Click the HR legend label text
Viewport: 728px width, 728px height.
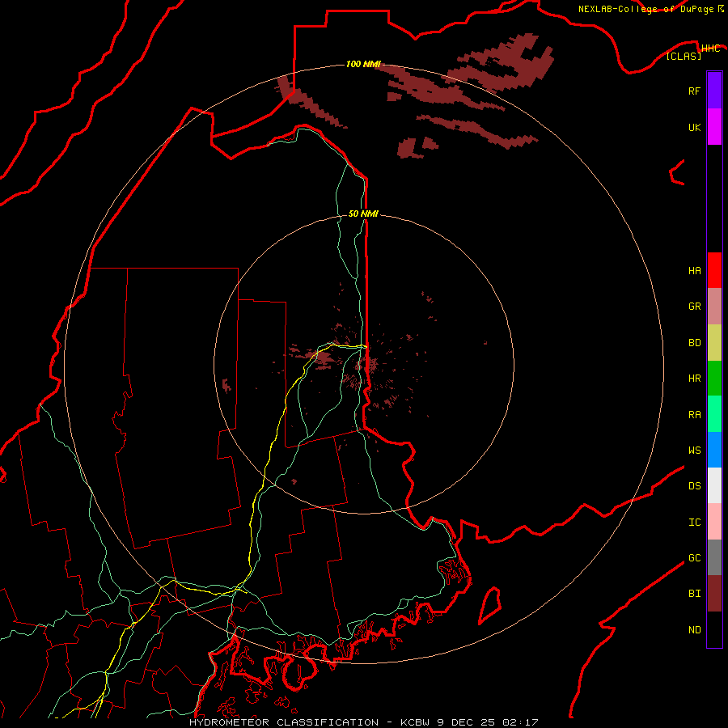click(694, 379)
